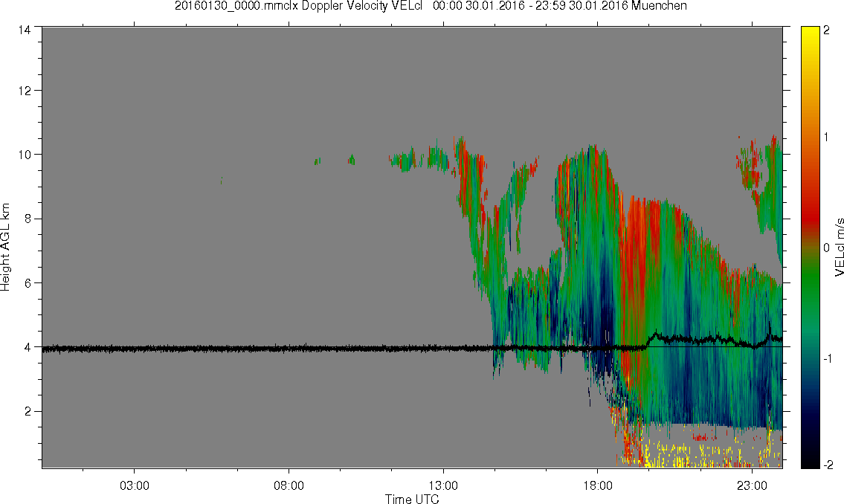Click the colorbar value 2 at top
This screenshot has width=844, height=504.
click(x=827, y=30)
